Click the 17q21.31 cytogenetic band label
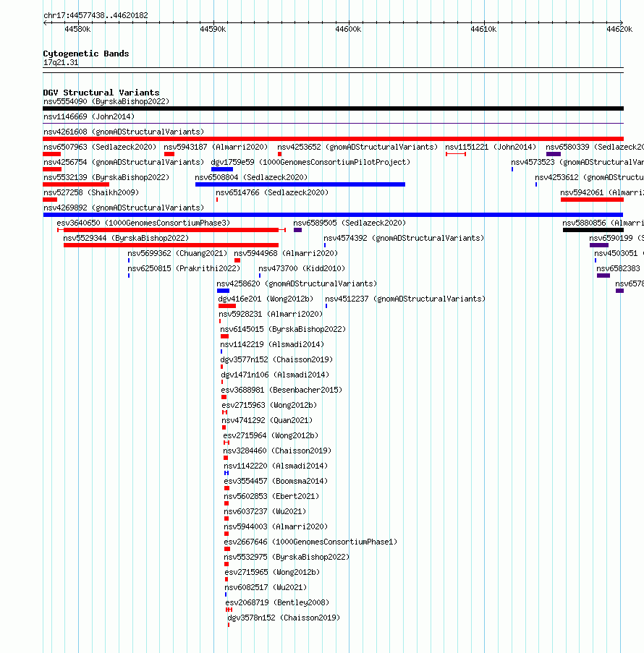 61,63
